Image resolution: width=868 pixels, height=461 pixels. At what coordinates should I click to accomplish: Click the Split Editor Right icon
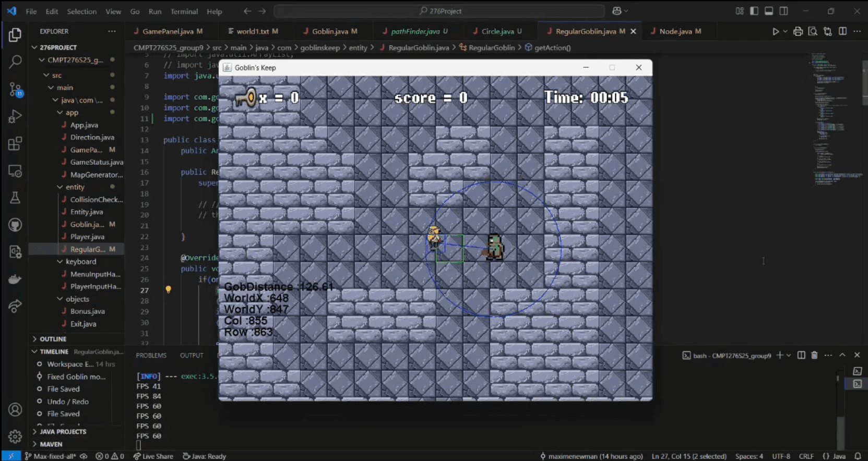tap(842, 31)
